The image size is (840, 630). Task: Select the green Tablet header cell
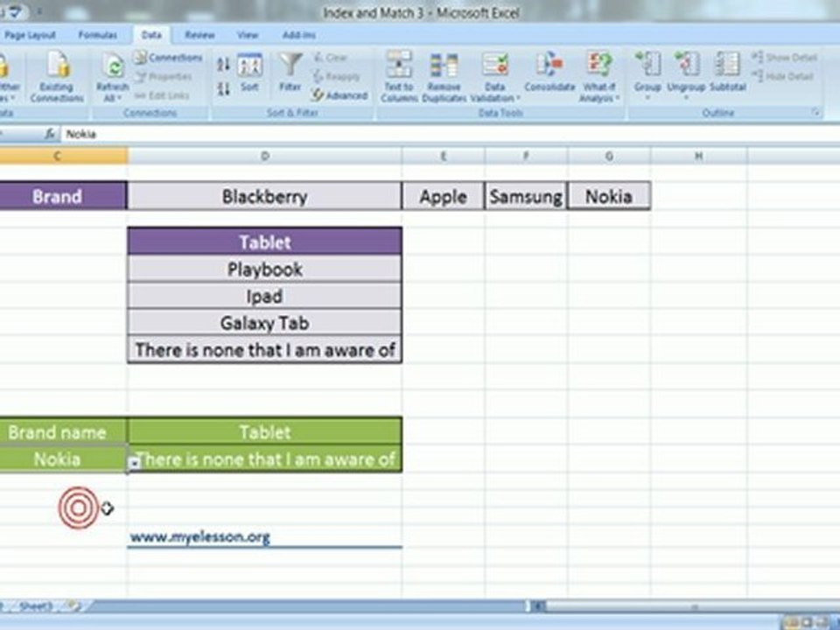[264, 431]
